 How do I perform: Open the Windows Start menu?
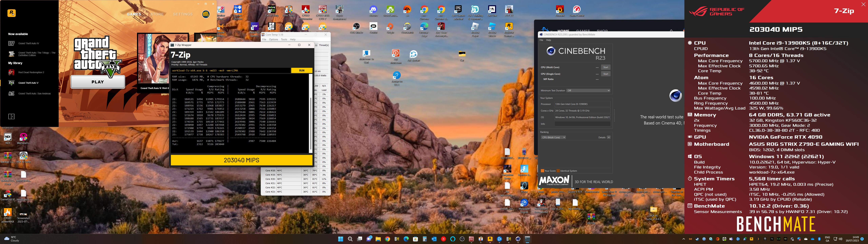click(341, 239)
